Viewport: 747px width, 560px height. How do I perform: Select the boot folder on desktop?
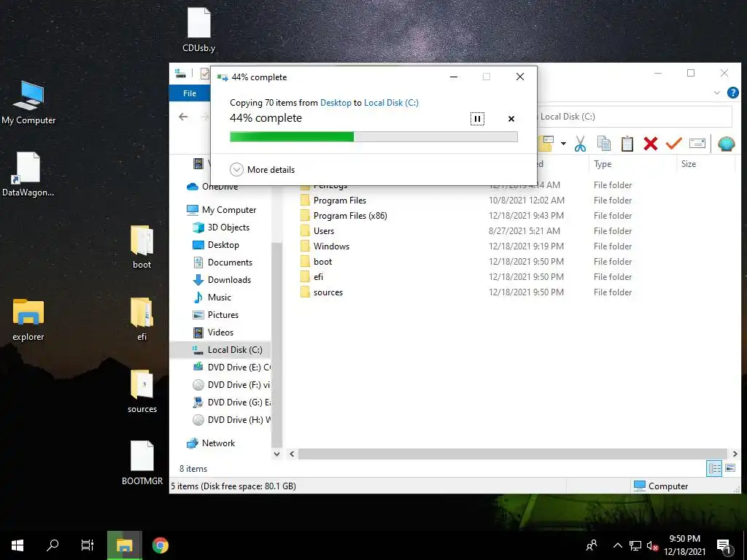(x=142, y=247)
